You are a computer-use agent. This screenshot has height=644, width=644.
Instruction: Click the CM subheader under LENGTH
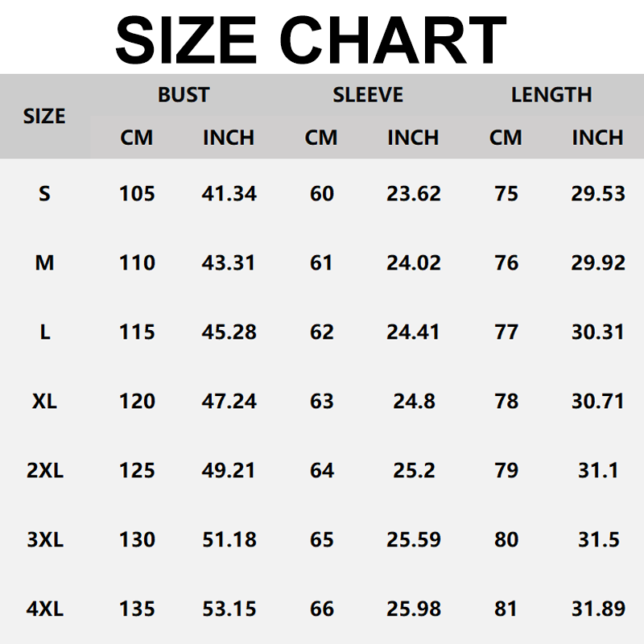coord(506,138)
